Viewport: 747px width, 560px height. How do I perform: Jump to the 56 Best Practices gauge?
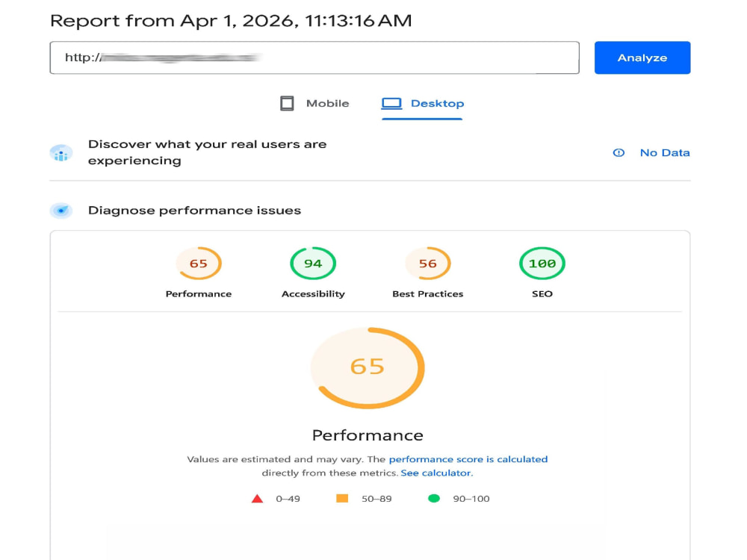428,264
